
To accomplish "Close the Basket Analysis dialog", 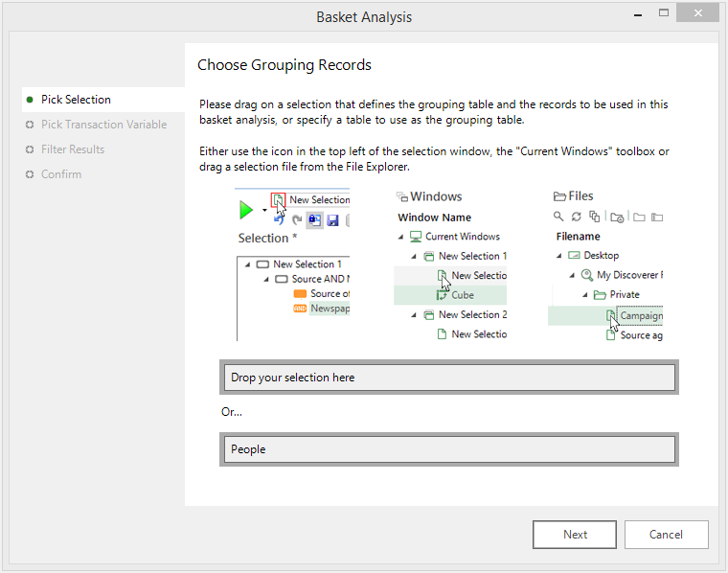I will [697, 13].
